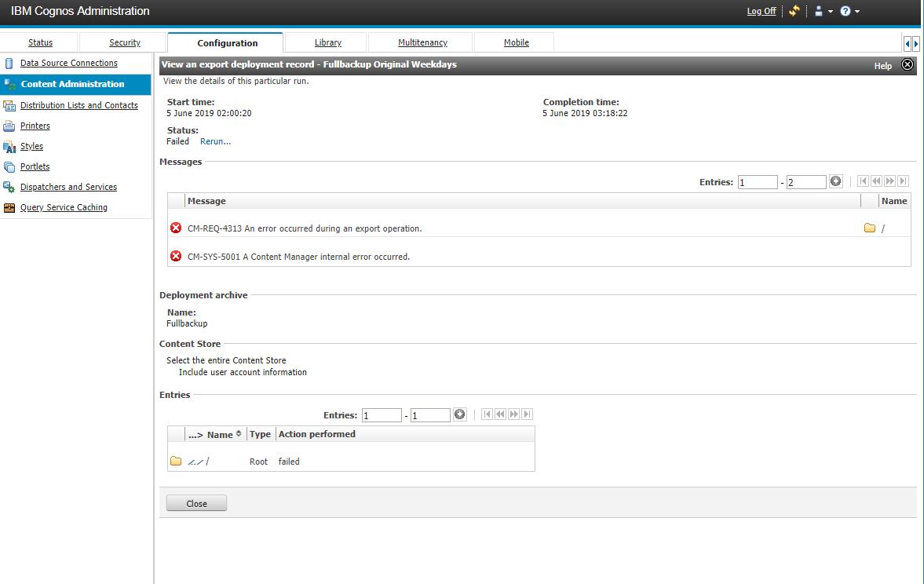
Task: Close the deployment record with X icon
Action: [908, 65]
